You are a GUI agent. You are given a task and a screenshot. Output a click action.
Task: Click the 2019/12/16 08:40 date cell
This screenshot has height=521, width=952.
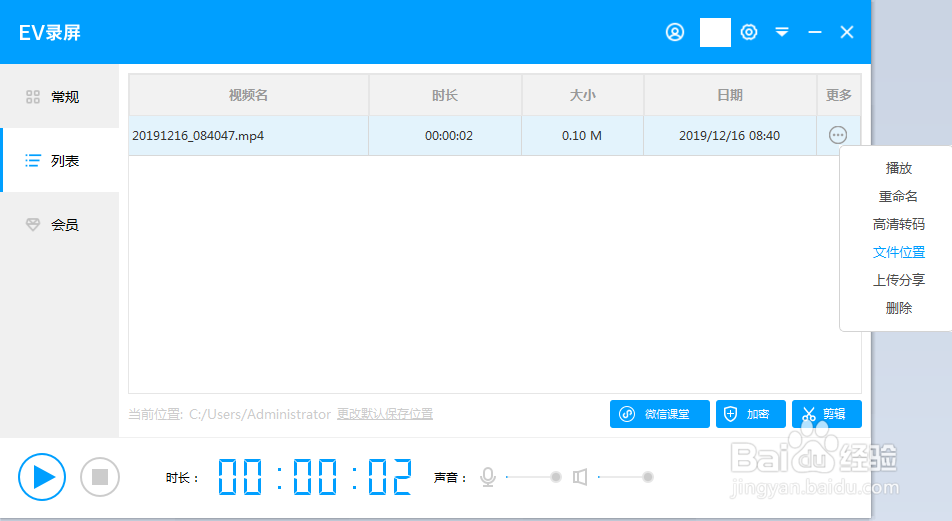[x=729, y=135]
